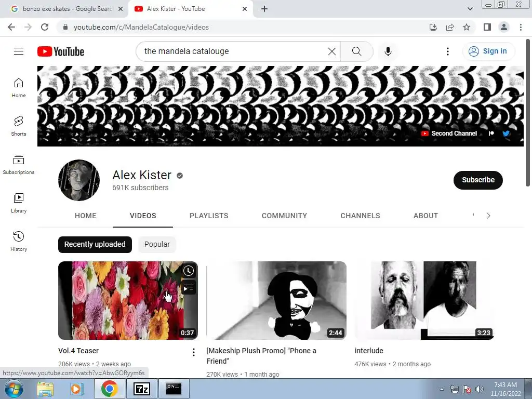Open the CHANNELS tab
532x399 pixels.
[361, 216]
